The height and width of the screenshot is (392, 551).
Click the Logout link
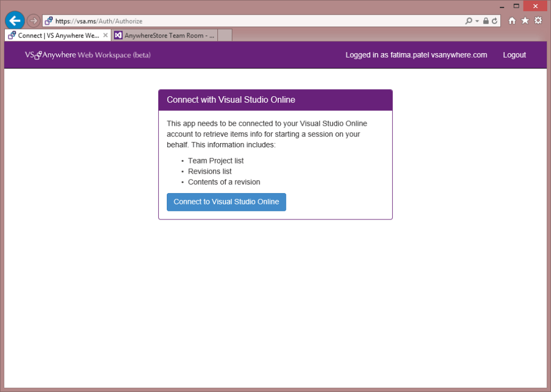tap(514, 55)
